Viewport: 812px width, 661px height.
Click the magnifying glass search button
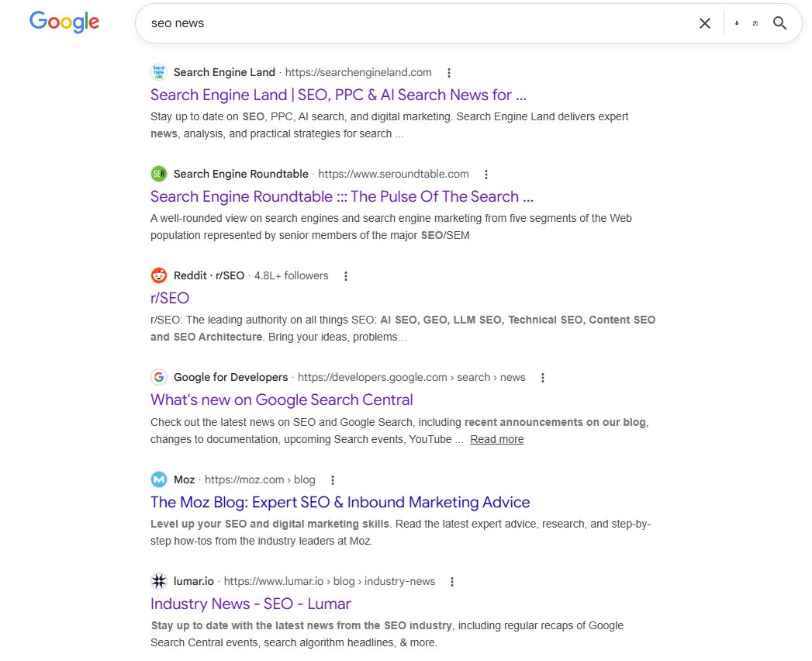(x=780, y=23)
